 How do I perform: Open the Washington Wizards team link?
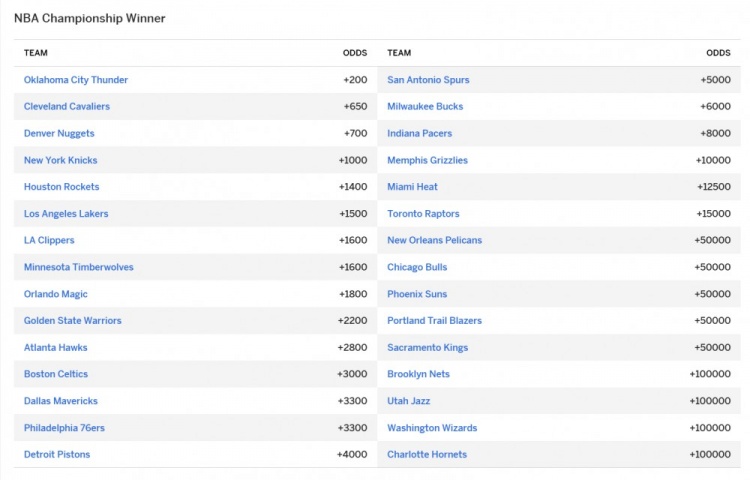click(432, 428)
